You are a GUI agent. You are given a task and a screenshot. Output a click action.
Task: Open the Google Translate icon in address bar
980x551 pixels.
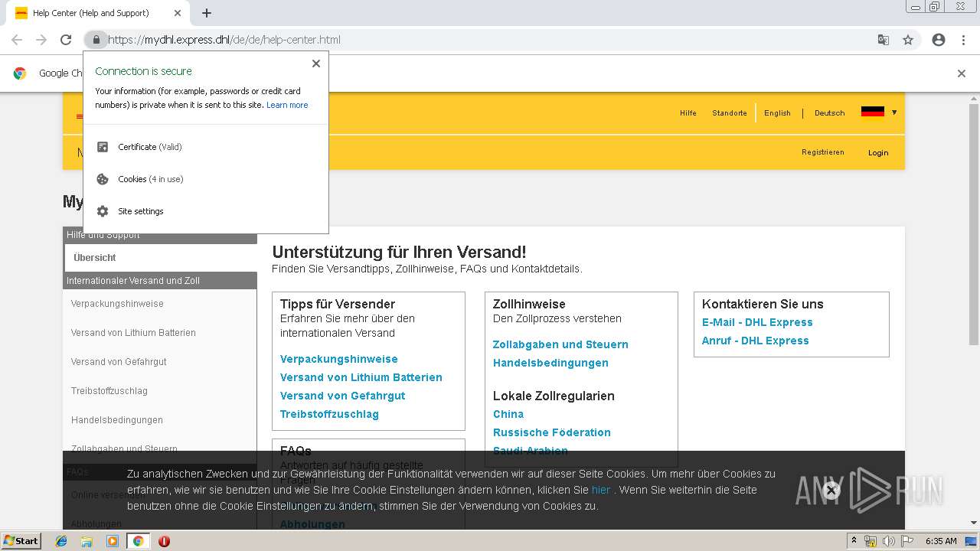(884, 40)
